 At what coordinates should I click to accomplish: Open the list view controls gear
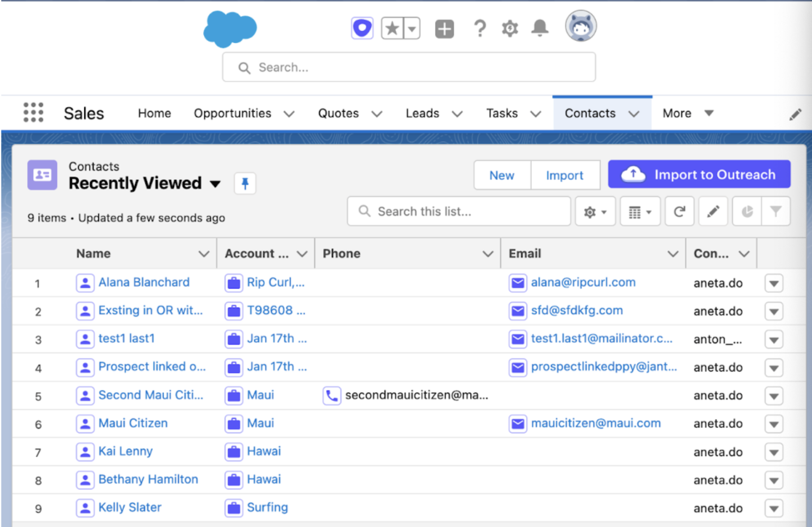(595, 211)
